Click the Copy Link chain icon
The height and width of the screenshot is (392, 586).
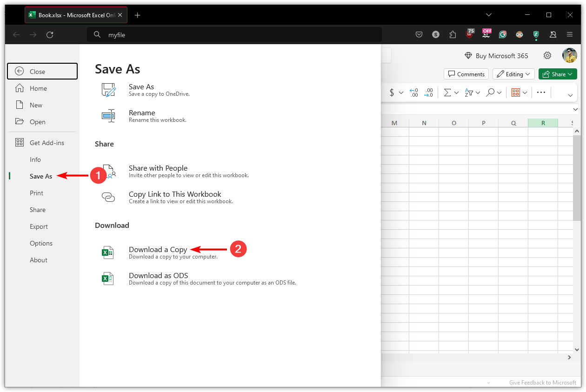(x=108, y=197)
